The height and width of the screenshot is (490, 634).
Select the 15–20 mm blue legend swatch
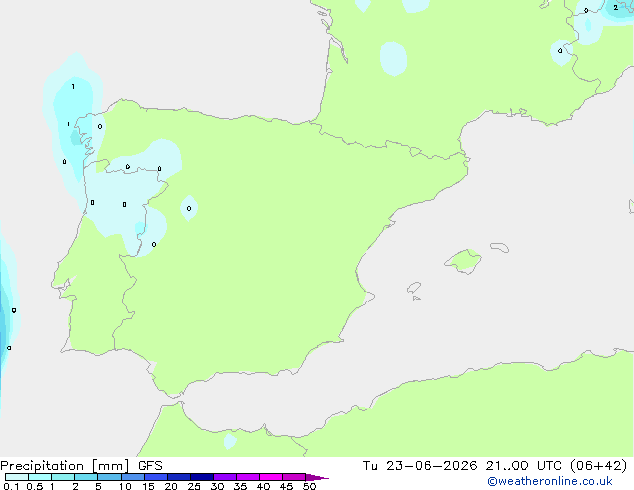point(156,477)
